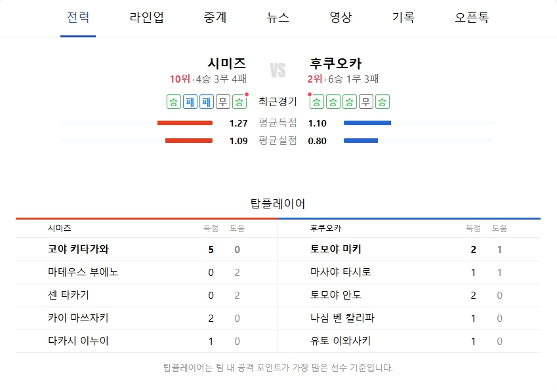Switch to the 라인업 tab
The width and height of the screenshot is (557, 392).
coord(147,18)
